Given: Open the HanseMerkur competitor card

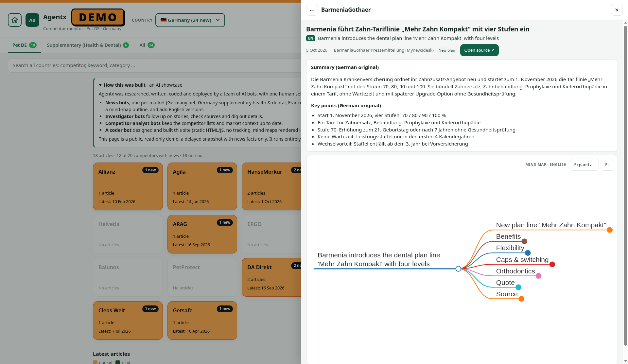Looking at the screenshot, I should 271,186.
